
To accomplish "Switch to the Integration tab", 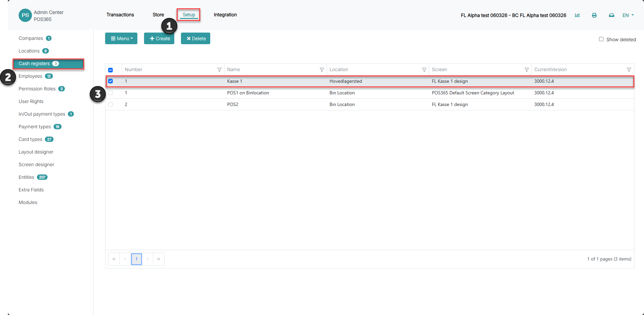I will (225, 15).
